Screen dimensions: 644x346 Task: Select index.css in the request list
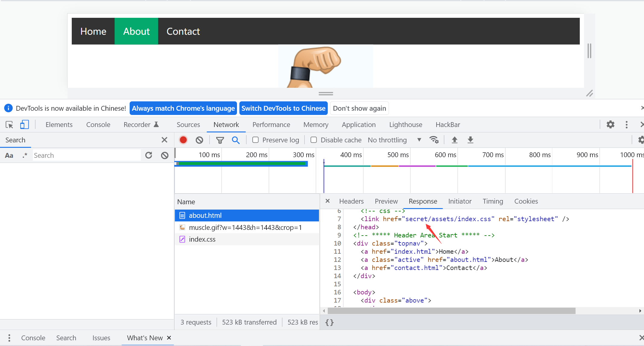[x=202, y=239]
